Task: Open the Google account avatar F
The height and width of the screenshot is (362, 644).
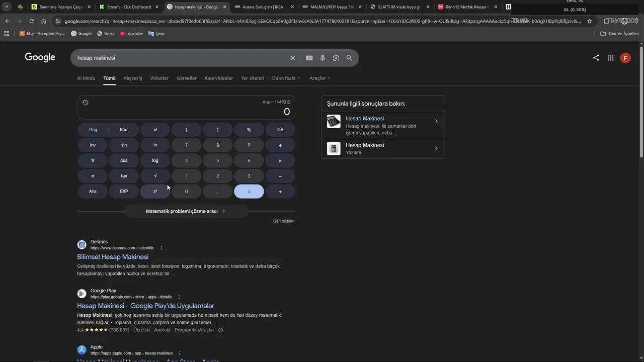Action: (x=625, y=58)
